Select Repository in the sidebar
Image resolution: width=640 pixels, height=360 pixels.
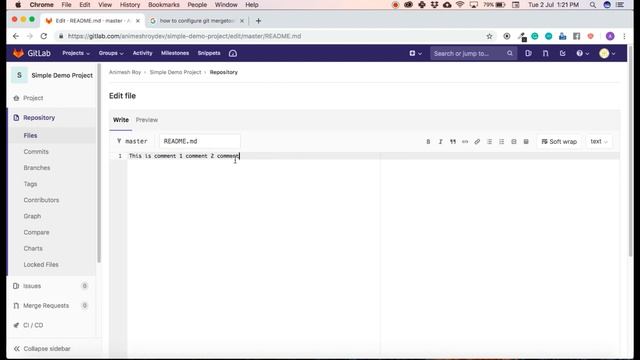pos(39,118)
